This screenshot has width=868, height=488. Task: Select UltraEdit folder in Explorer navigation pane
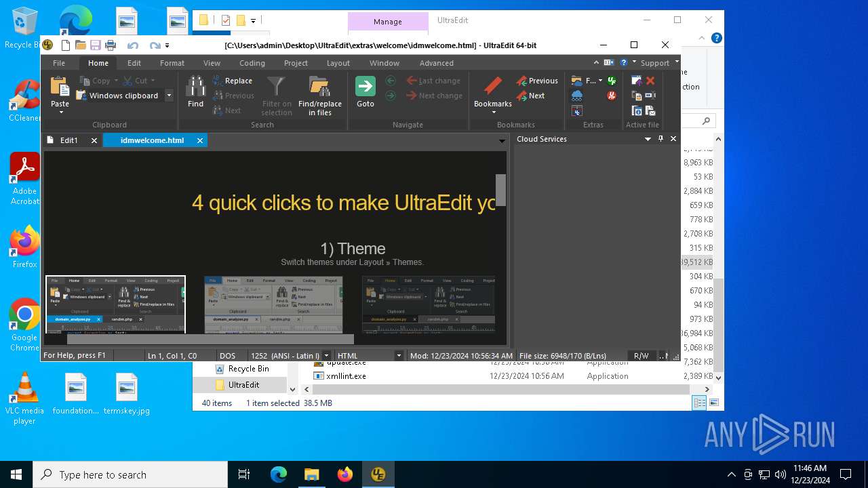coord(243,385)
